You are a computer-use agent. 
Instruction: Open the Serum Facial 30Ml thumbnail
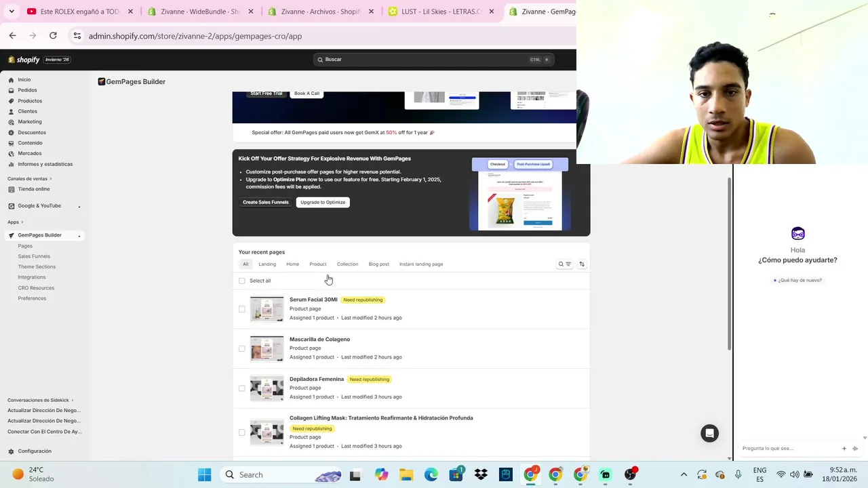[x=267, y=309]
